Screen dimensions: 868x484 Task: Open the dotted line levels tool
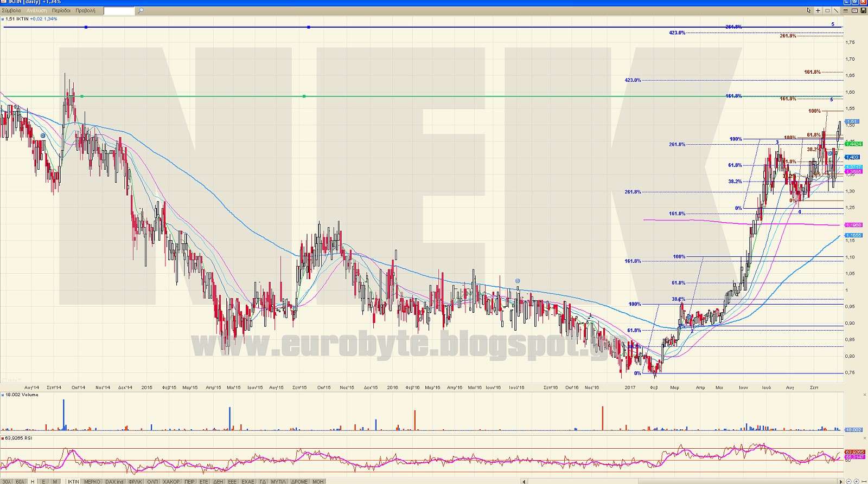pyautogui.click(x=845, y=10)
